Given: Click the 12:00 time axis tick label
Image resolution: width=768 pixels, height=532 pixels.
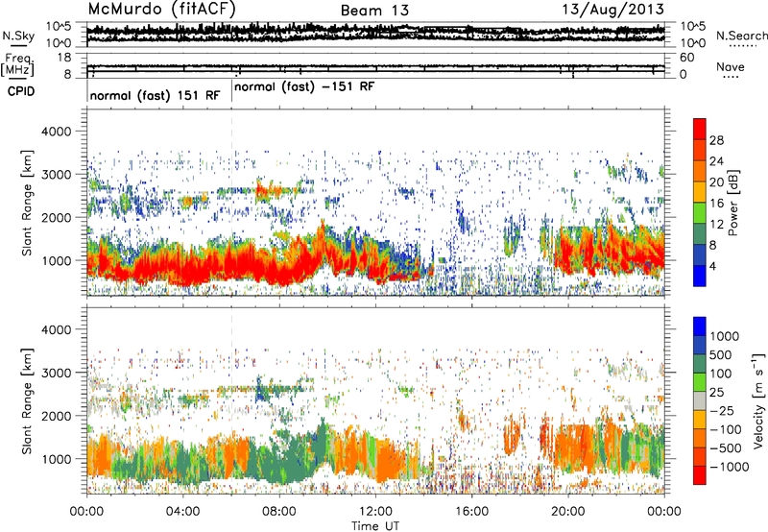Looking at the screenshot, I should 375,512.
